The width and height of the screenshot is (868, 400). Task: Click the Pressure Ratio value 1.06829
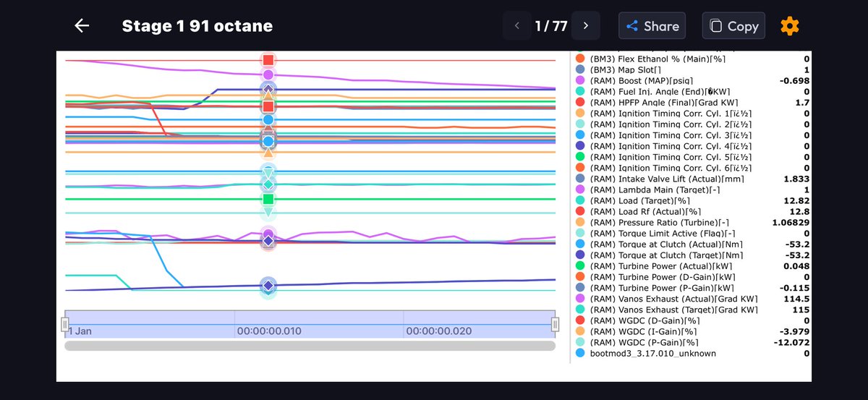point(791,223)
